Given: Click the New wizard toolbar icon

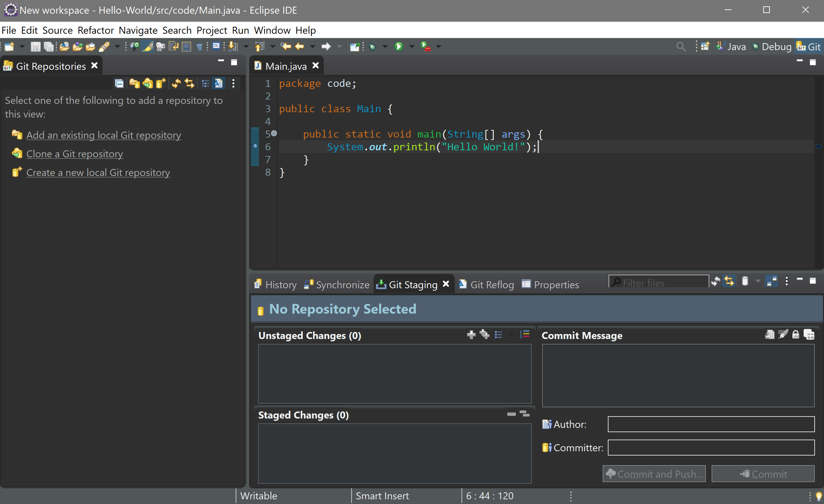Looking at the screenshot, I should 9,46.
